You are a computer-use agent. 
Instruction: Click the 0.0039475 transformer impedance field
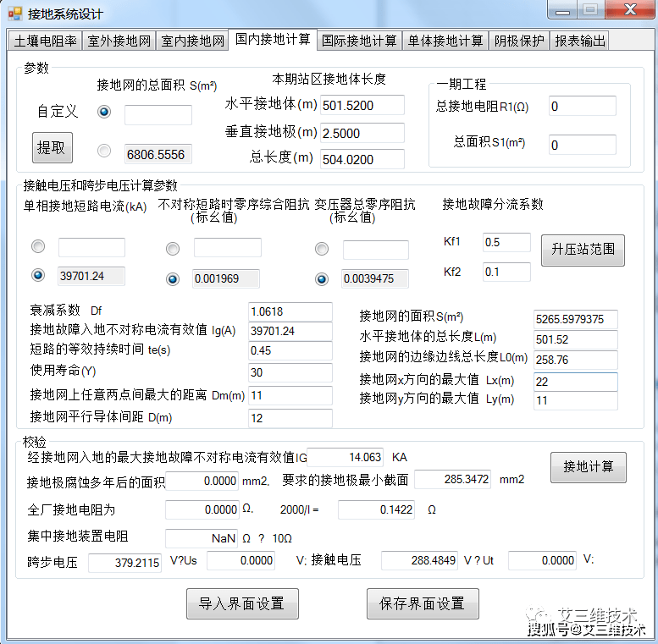point(375,278)
